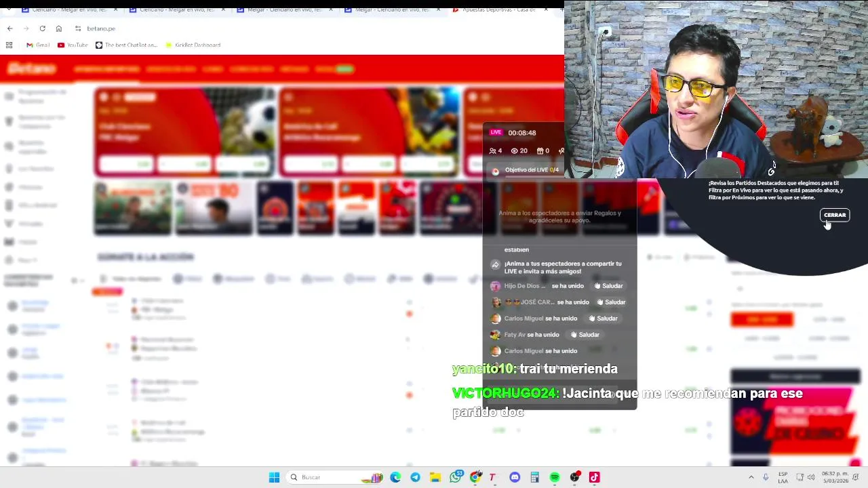Open the Windows Start menu

[274, 477]
